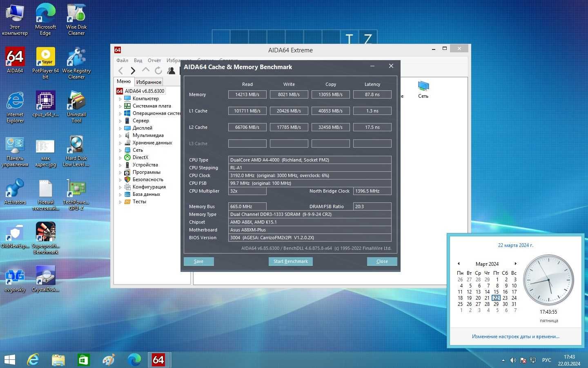The width and height of the screenshot is (588, 368).
Task: Click the user icon in AIDA64 toolbar
Action: point(171,71)
